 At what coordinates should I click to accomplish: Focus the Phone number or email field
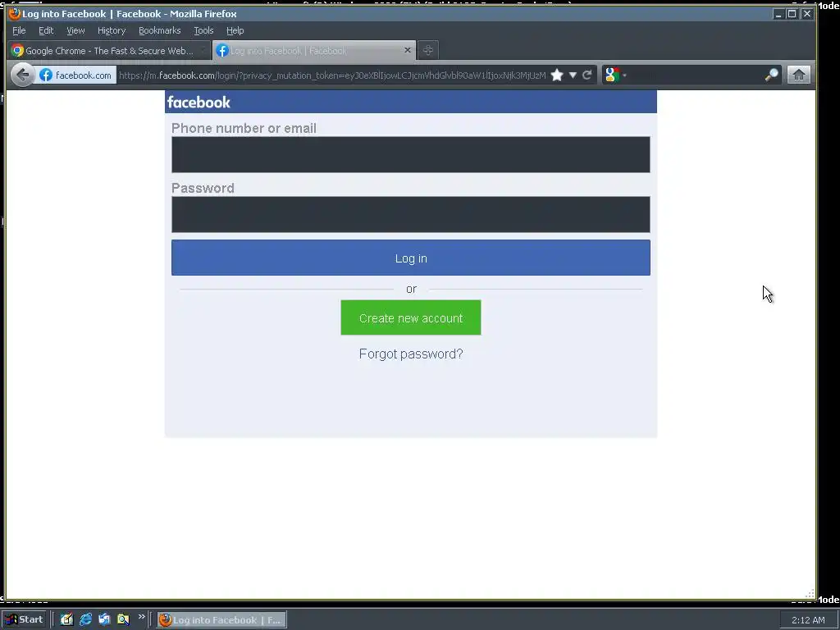click(411, 154)
